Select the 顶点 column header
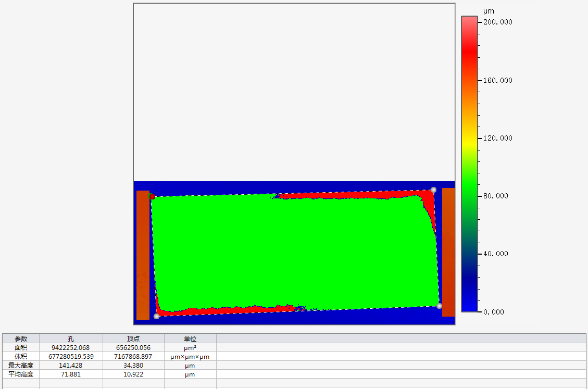The image size is (588, 389). (x=133, y=338)
